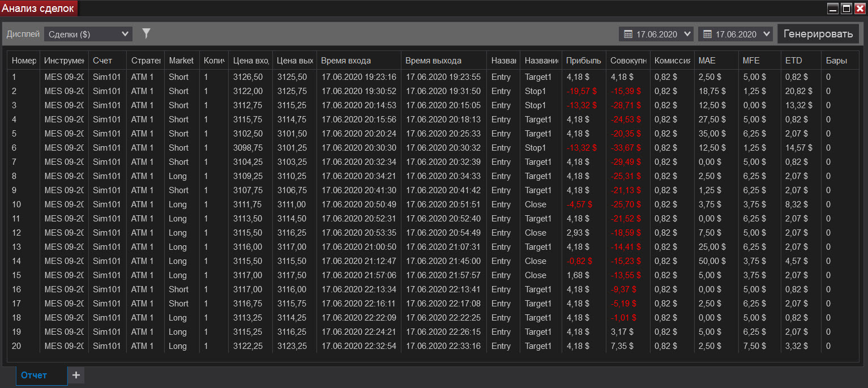Image resolution: width=868 pixels, height=388 pixels.
Task: Maximize the Анализ сделок window
Action: 847,8
